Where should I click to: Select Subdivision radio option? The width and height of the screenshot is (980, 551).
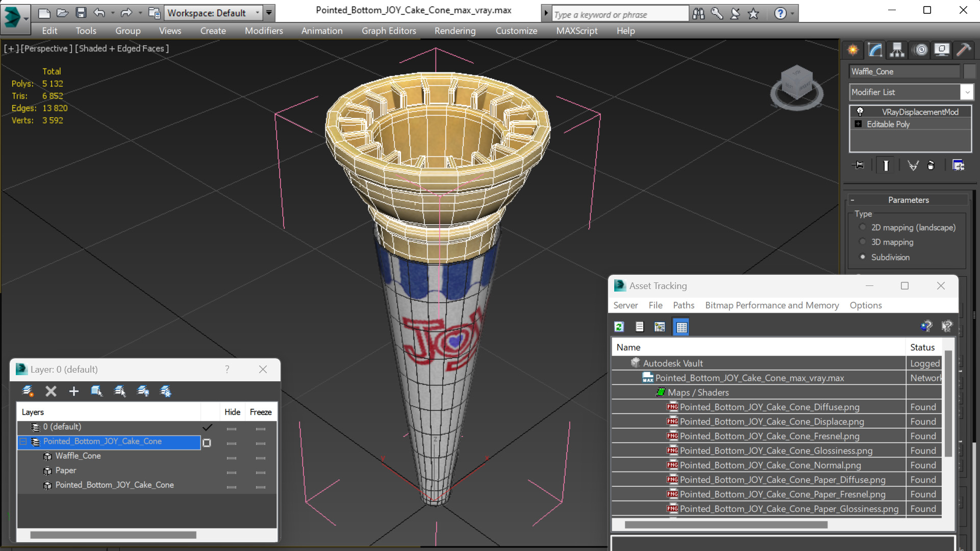863,257
